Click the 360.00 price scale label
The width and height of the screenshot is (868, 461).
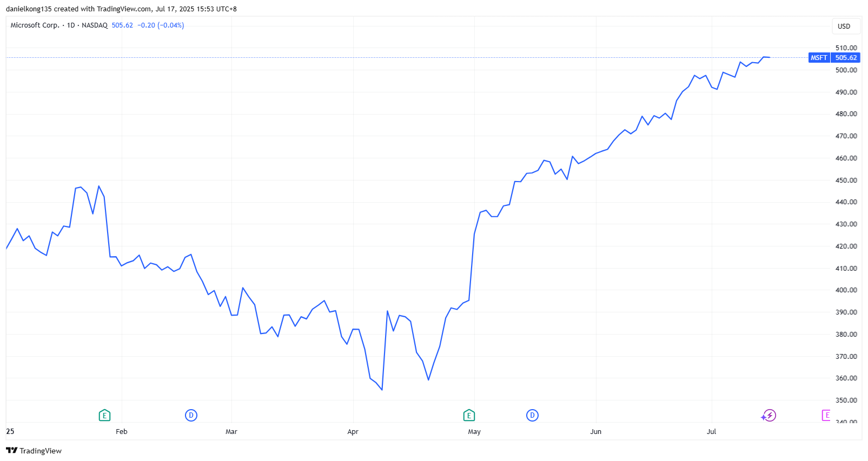(x=846, y=378)
